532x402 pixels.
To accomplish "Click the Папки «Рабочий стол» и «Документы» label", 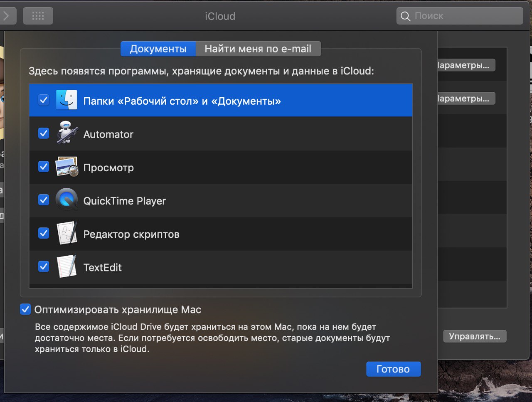I will coord(182,101).
